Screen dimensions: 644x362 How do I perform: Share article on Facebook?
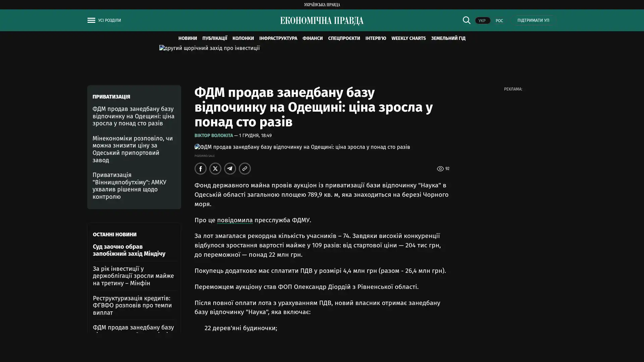tap(201, 169)
